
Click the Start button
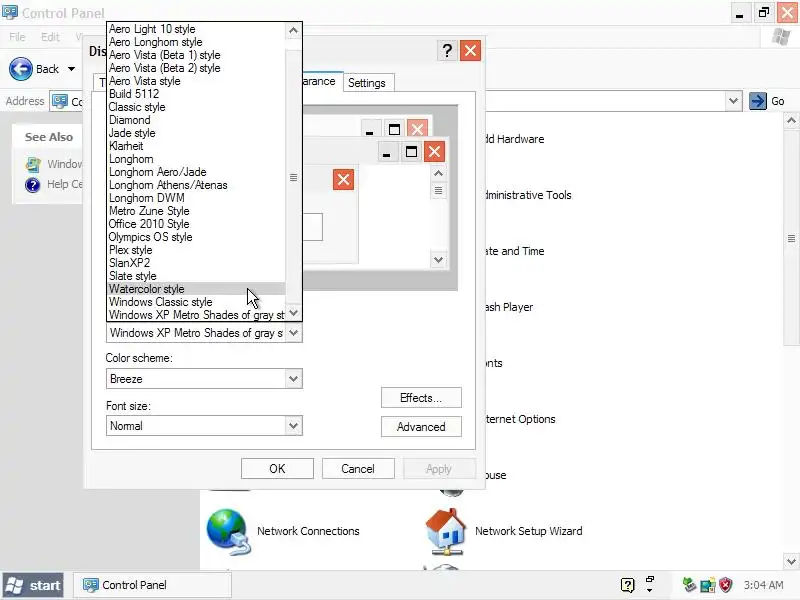coord(34,585)
